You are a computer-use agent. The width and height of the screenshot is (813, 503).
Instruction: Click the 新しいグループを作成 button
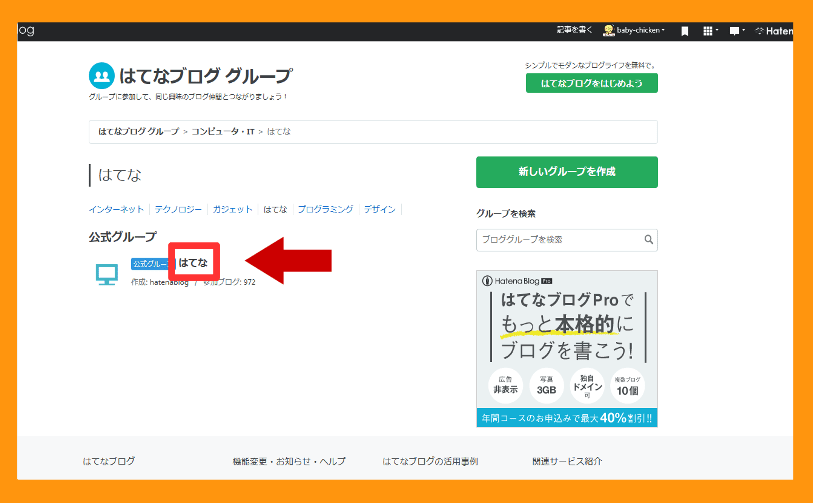click(x=567, y=172)
